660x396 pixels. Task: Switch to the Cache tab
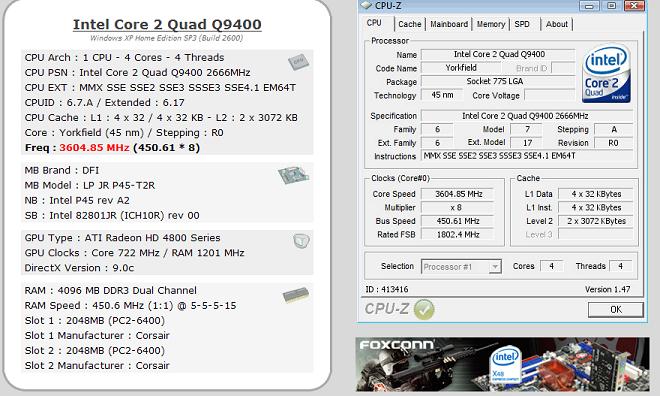(410, 24)
